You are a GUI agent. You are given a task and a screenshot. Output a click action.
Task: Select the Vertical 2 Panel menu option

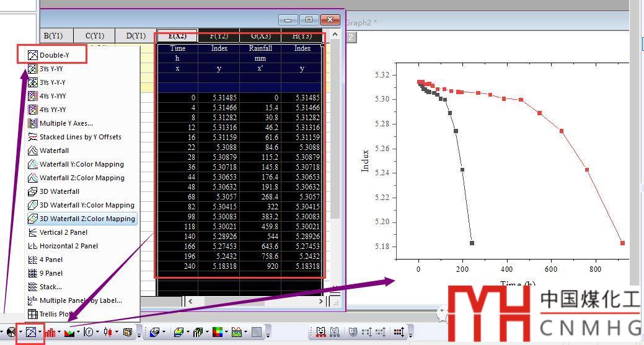[63, 232]
